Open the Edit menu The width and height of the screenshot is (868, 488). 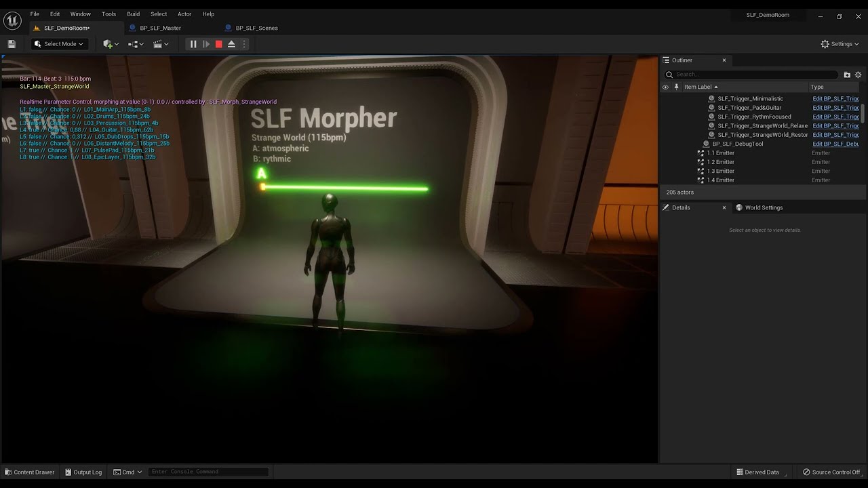coord(55,14)
